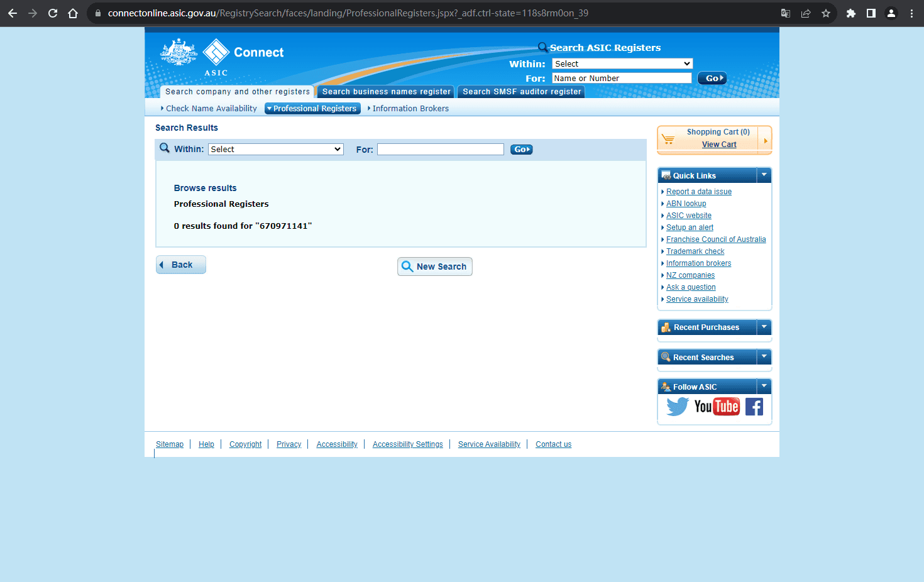The height and width of the screenshot is (582, 924).
Task: Click the Recent Searches magnifier icon
Action: coord(666,357)
